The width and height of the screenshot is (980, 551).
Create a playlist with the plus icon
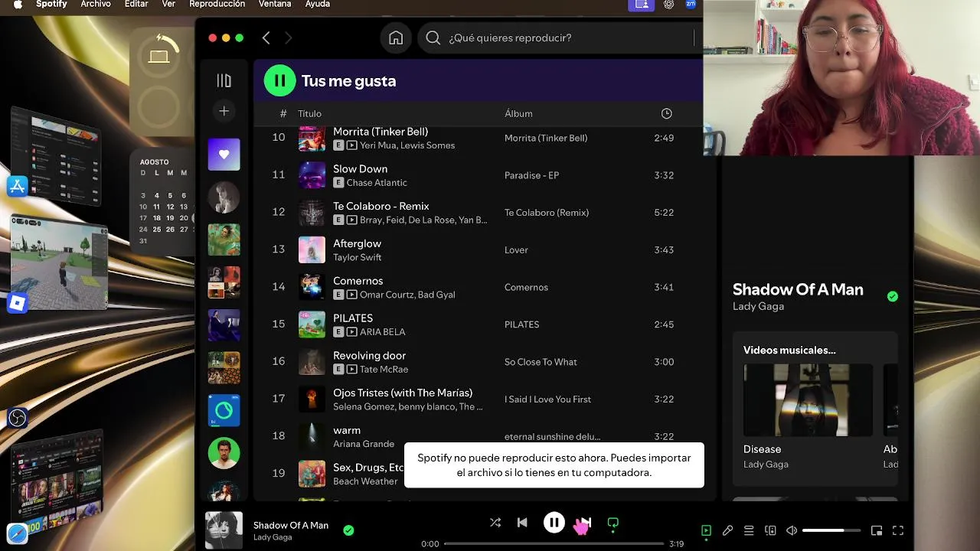[x=224, y=111]
